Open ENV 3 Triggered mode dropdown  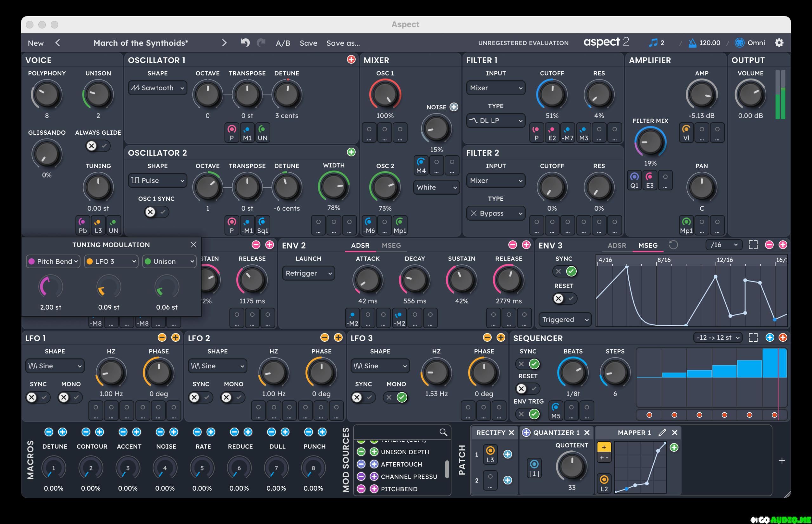click(565, 320)
